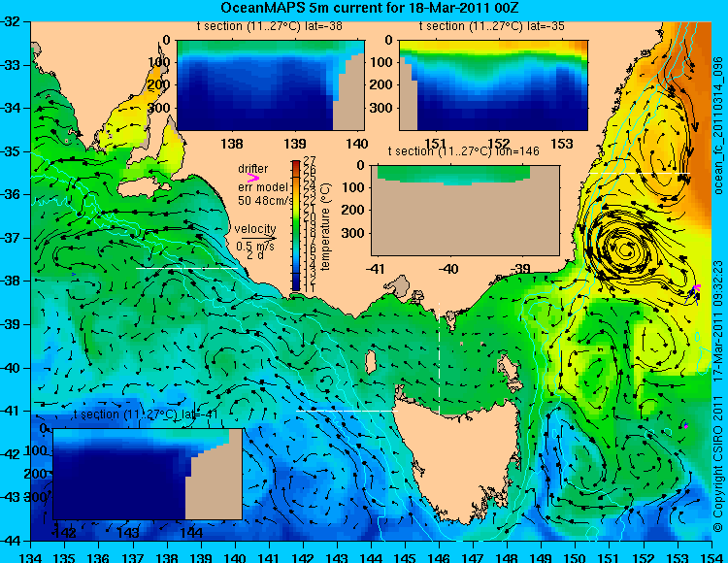The height and width of the screenshot is (563, 728).
Task: Click longitude axis label 150
Action: click(x=576, y=557)
